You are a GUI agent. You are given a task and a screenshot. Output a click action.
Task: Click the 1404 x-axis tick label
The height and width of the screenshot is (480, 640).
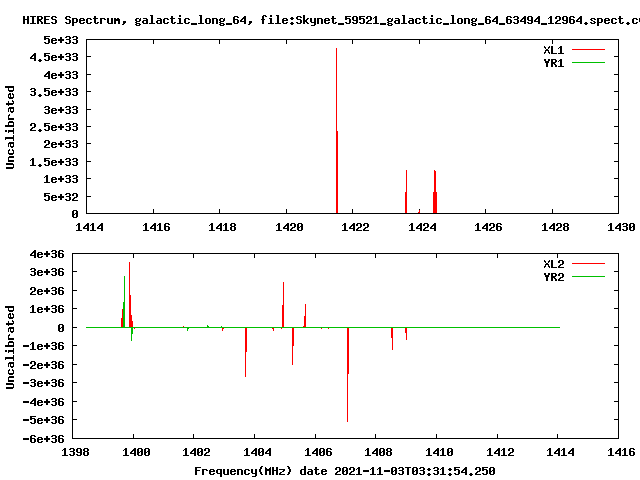pos(257,452)
